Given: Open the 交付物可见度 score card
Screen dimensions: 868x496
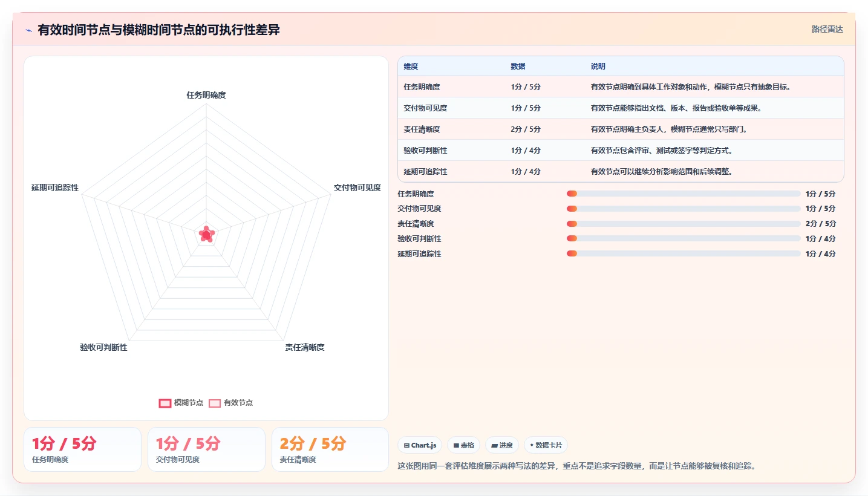Looking at the screenshot, I should 206,449.
